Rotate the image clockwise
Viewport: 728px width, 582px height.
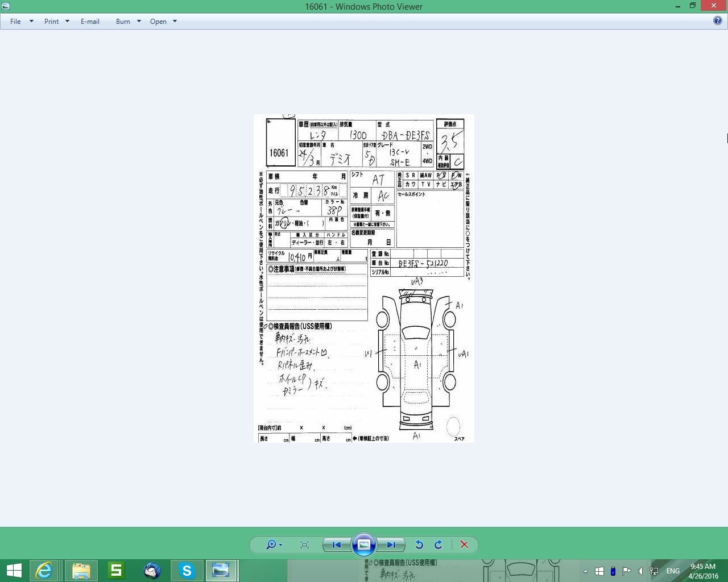(x=439, y=544)
